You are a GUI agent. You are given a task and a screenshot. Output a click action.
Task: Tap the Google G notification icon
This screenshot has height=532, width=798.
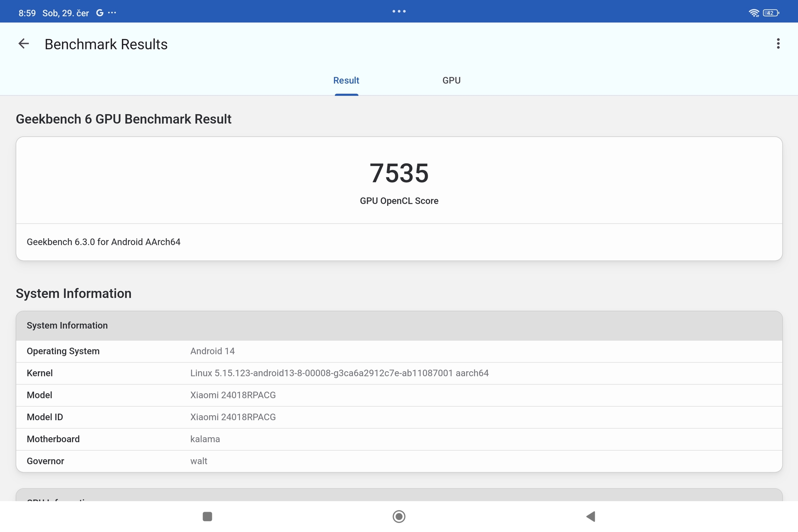(100, 13)
